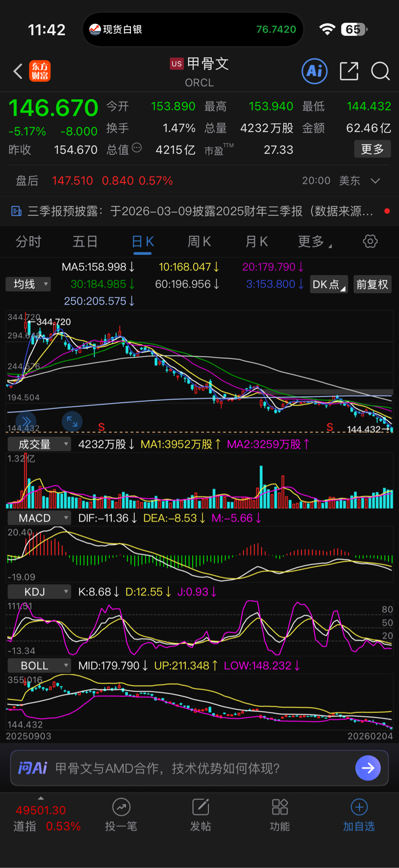This screenshot has height=868, width=399.
Task: Switch to the 分时 tab
Action: [29, 241]
